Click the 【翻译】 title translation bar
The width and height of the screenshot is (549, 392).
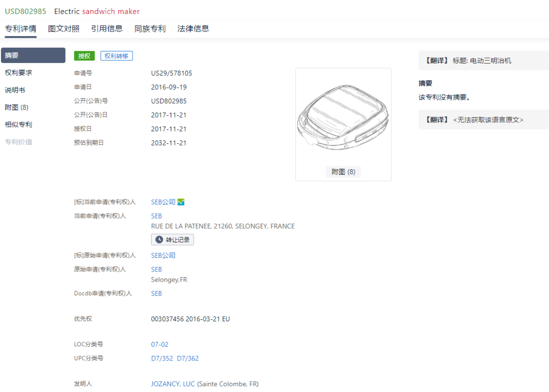coord(483,61)
